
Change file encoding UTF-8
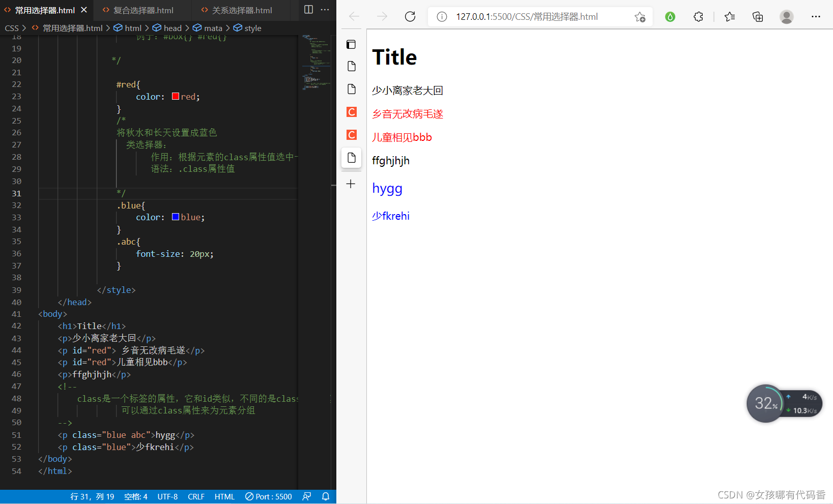(x=167, y=496)
